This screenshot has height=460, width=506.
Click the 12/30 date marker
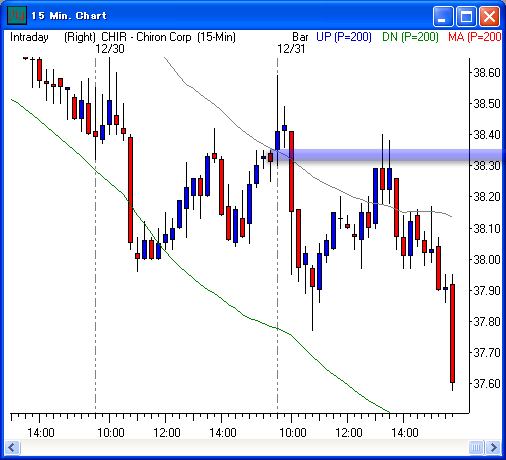110,49
